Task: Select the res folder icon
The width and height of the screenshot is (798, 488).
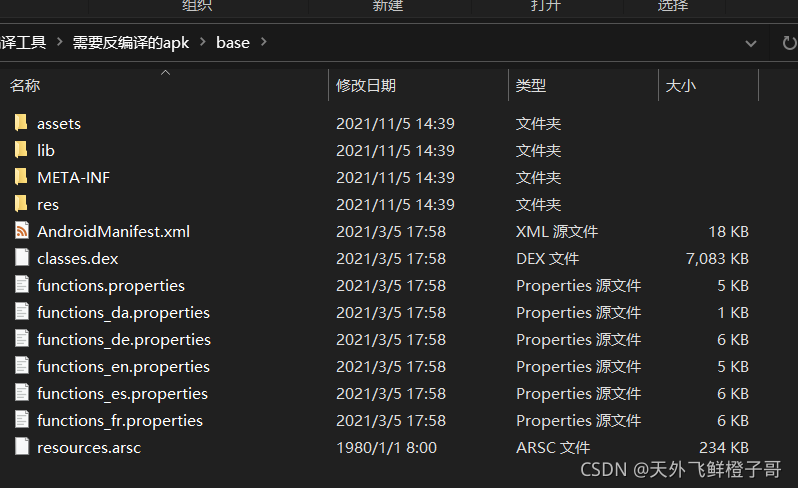Action: [21, 204]
